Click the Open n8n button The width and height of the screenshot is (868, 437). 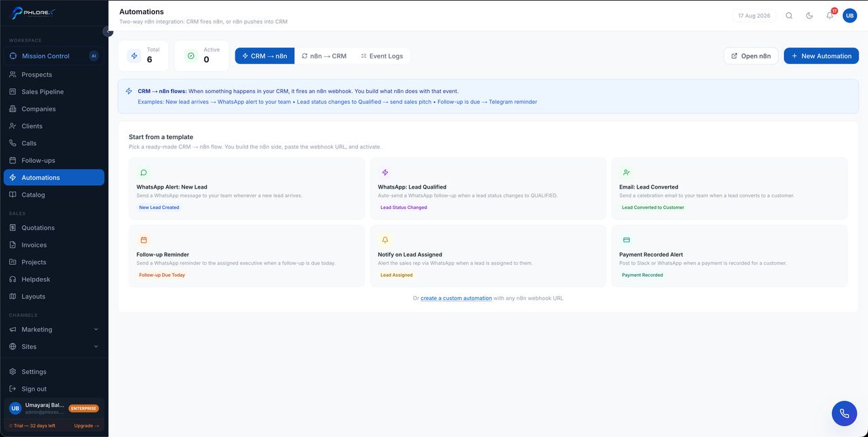click(x=751, y=56)
